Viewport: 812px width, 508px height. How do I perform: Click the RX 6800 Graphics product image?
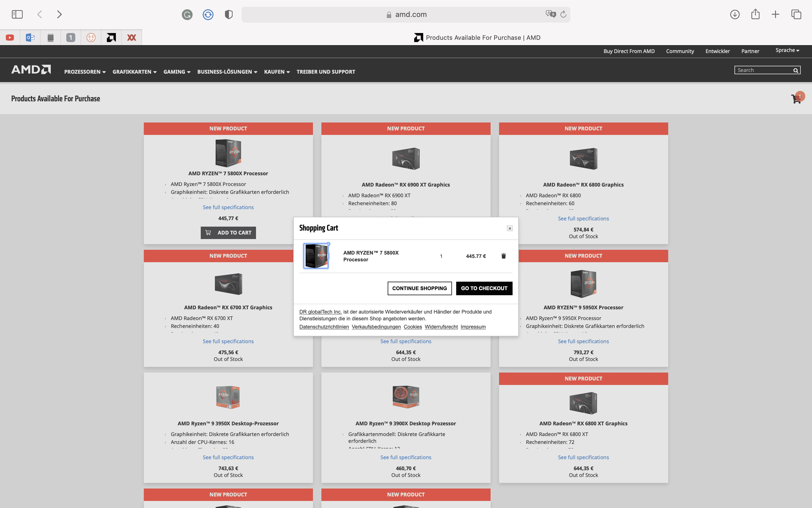(583, 158)
